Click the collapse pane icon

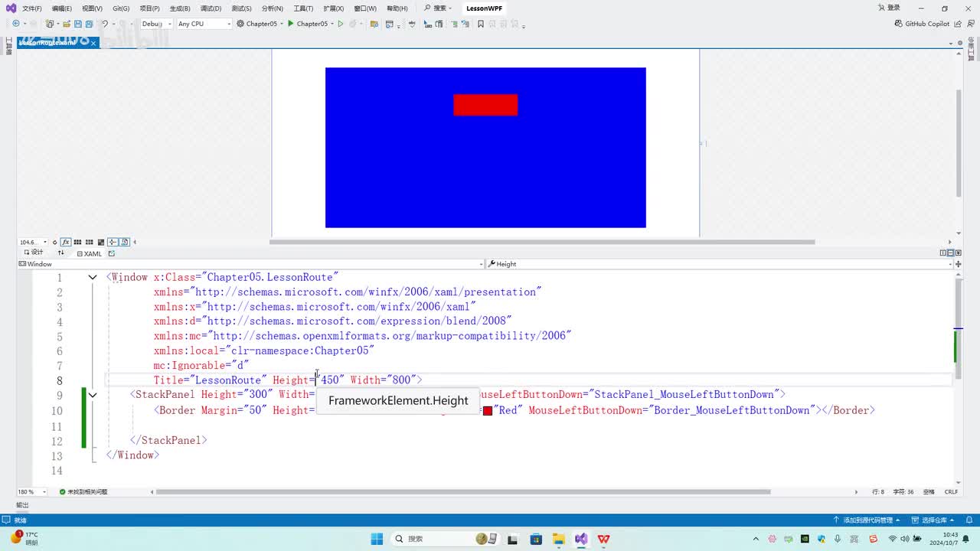[958, 253]
